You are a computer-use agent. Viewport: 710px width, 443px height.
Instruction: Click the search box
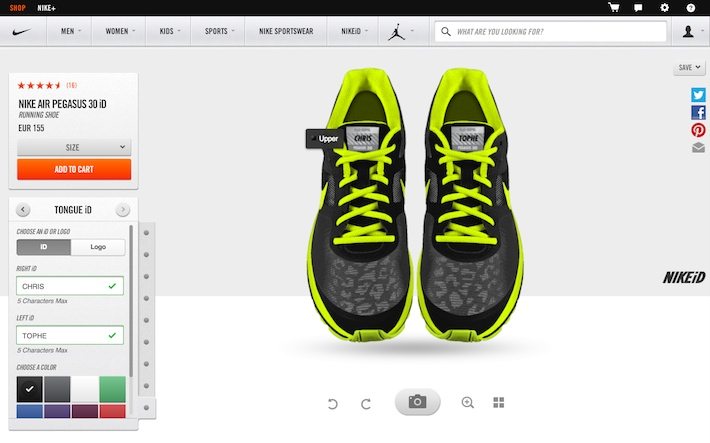551,31
